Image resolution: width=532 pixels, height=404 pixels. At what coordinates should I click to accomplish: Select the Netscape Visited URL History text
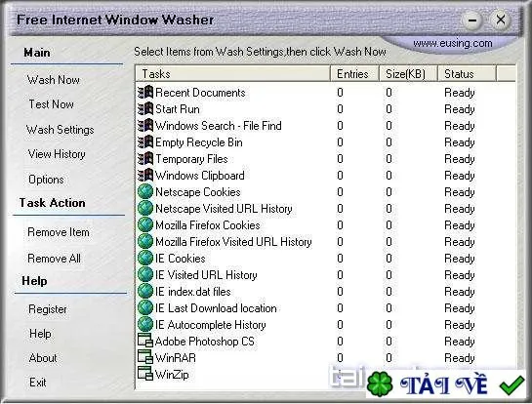pyautogui.click(x=224, y=209)
